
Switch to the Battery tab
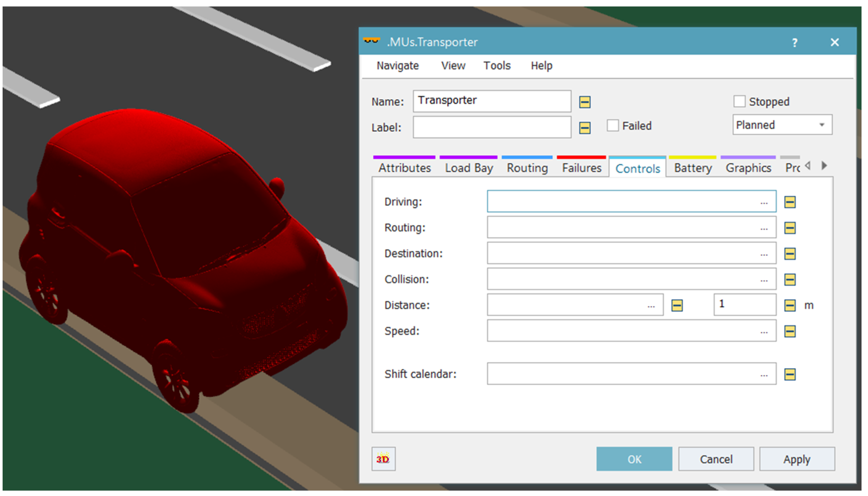[x=693, y=168]
